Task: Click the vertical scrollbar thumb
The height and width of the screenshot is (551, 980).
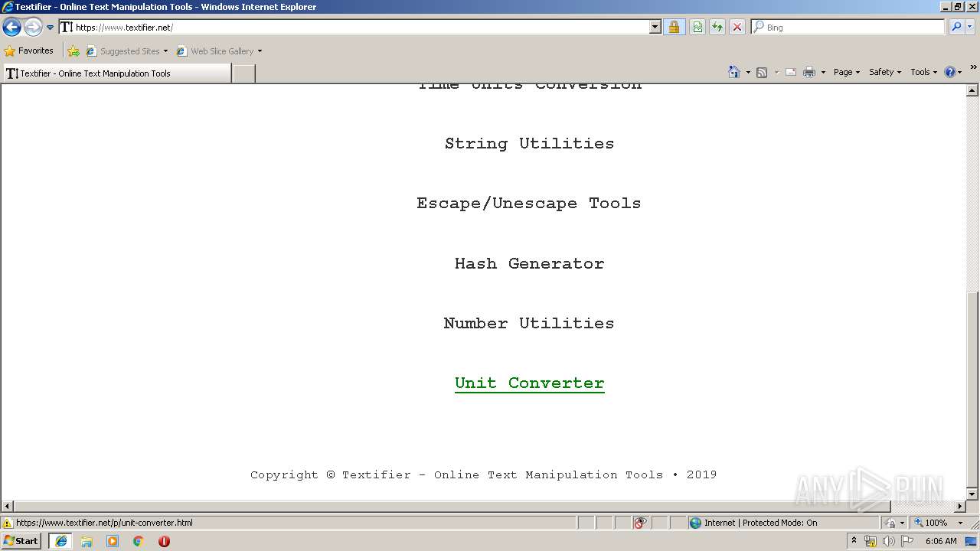Action: pyautogui.click(x=972, y=388)
